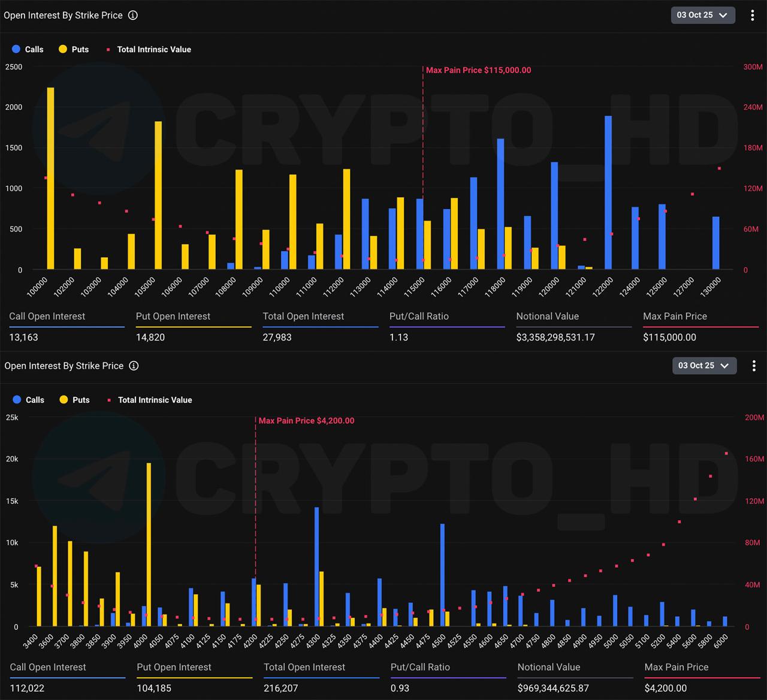
Task: Click the info icon beside the lower chart title
Action: (x=134, y=366)
